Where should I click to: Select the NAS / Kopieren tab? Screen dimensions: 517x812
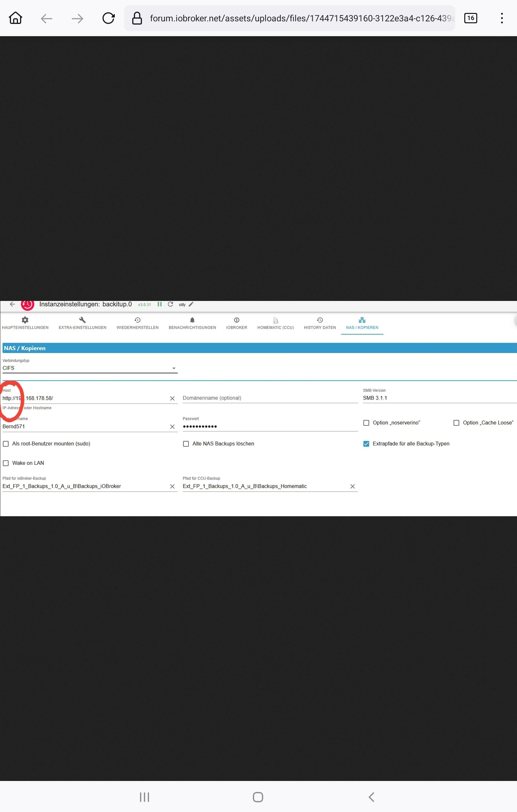(362, 323)
